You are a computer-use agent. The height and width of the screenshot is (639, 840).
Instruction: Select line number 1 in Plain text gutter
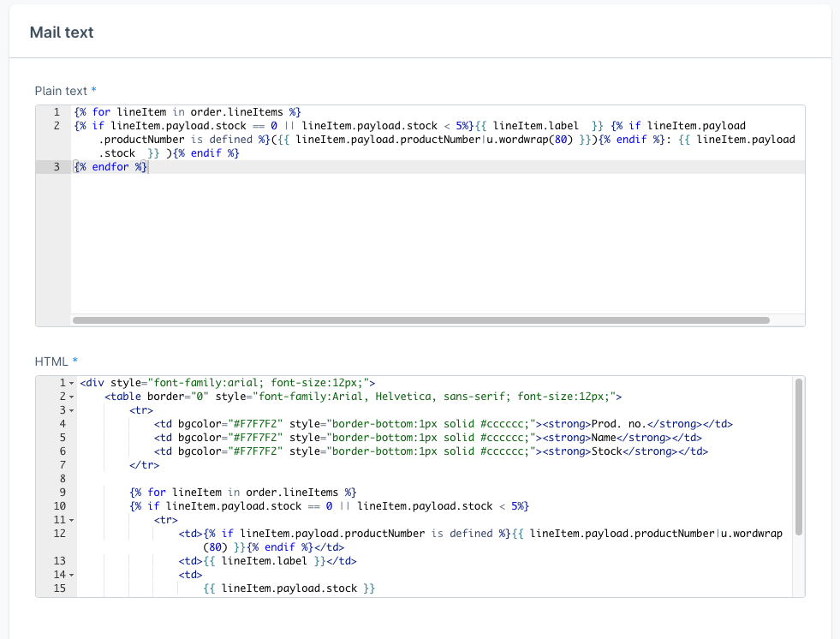click(x=56, y=112)
